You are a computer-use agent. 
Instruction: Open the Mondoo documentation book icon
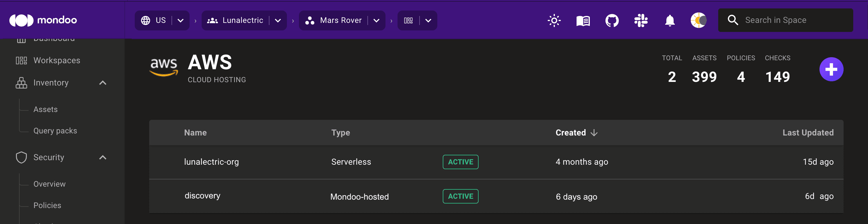(x=583, y=20)
